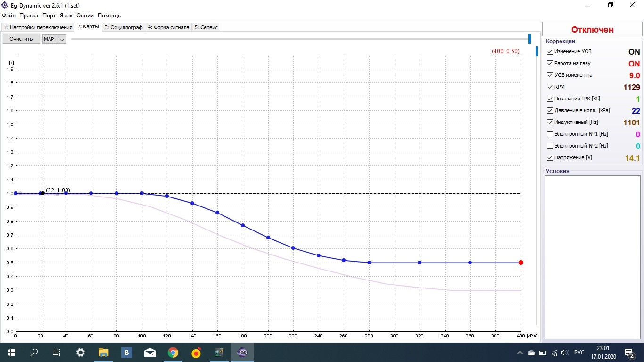Viewport: 644px width, 362px height.
Task: Open the Файл menu
Action: tap(9, 16)
